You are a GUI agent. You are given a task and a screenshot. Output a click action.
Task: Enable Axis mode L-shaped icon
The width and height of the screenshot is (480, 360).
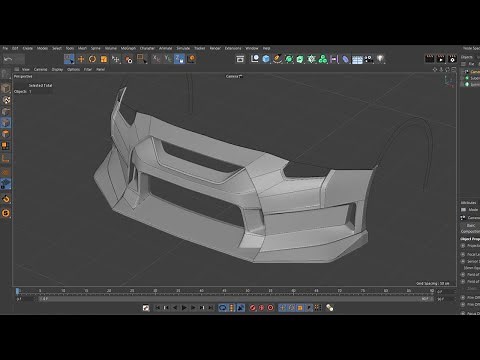pos(6,159)
